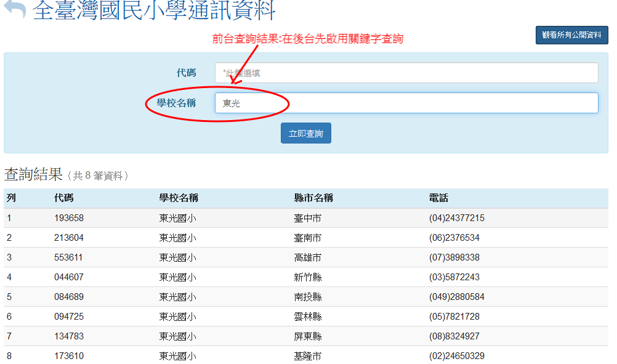Click the 學校名稱 column header

point(179,198)
